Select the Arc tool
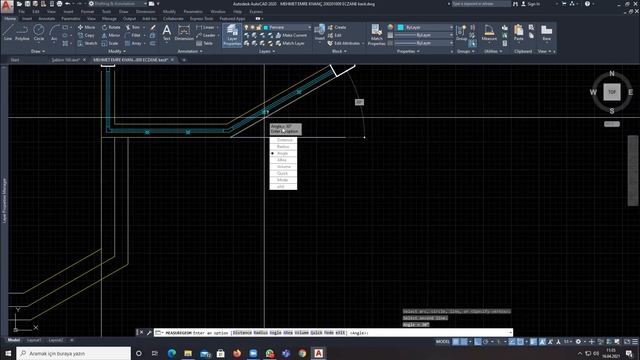Screen dimensions: 640x360 click(54, 32)
